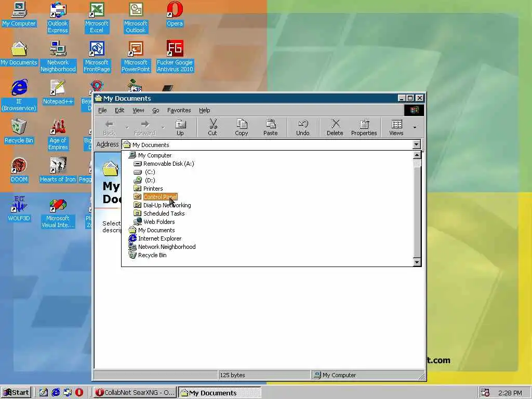Select Outlook Express desktop icon
Screen dimensions: 532x399
(58, 18)
